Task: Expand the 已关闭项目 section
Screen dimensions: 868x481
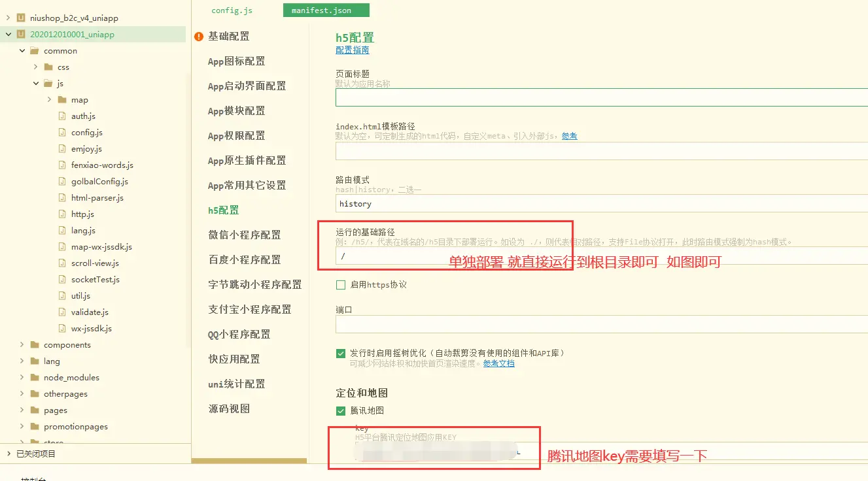Action: [8, 454]
